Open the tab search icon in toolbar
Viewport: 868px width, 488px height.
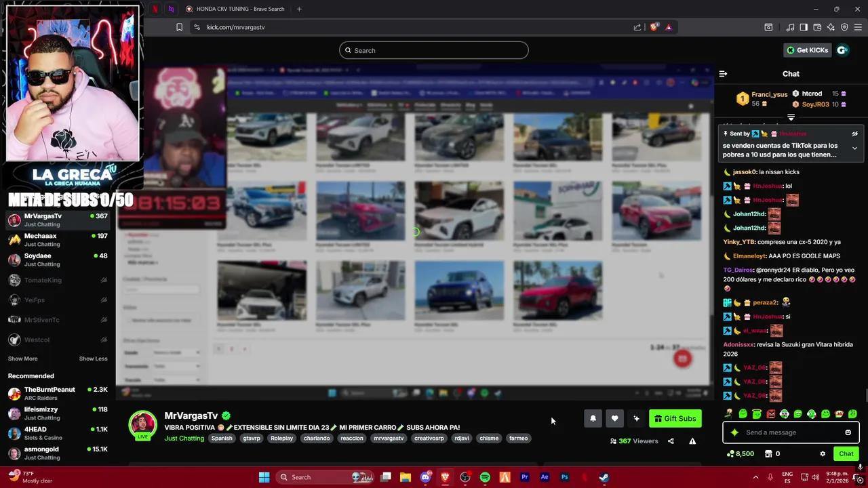click(768, 27)
